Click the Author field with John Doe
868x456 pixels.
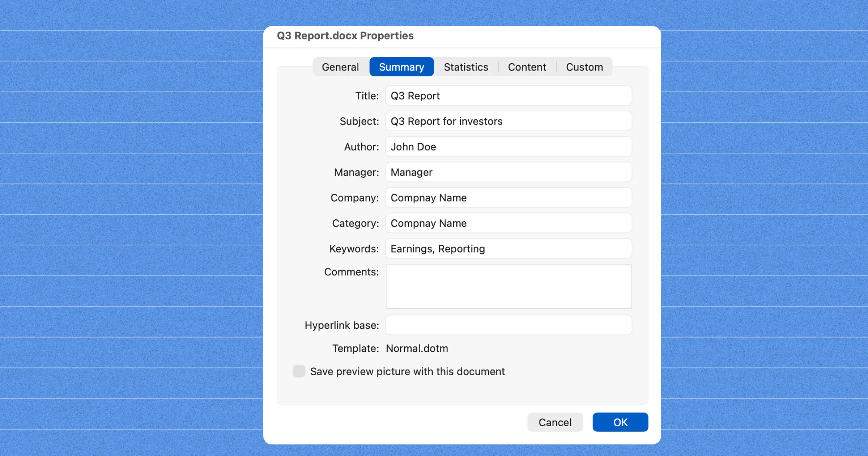509,147
